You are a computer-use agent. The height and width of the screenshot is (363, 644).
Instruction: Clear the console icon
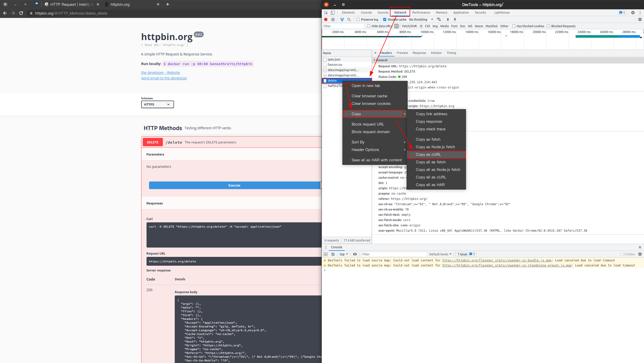point(333,254)
